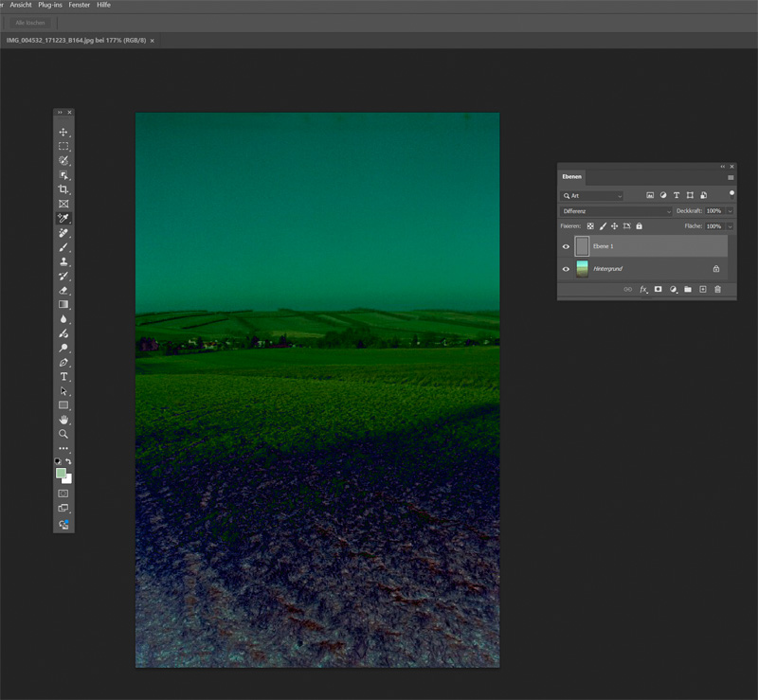Select the Clone Stamp tool
This screenshot has height=700, width=758.
[63, 261]
